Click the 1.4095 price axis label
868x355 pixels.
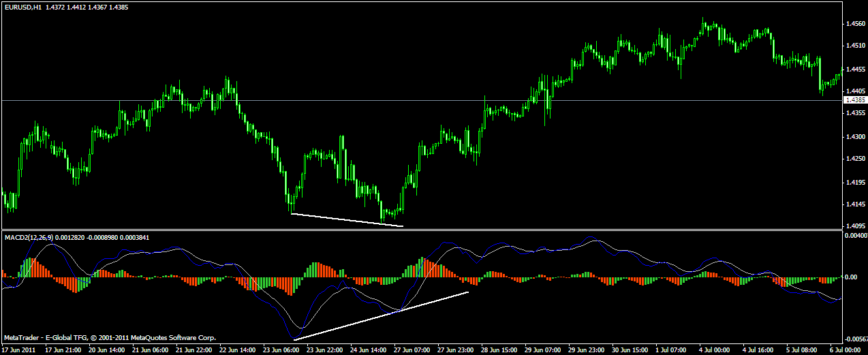(x=854, y=226)
